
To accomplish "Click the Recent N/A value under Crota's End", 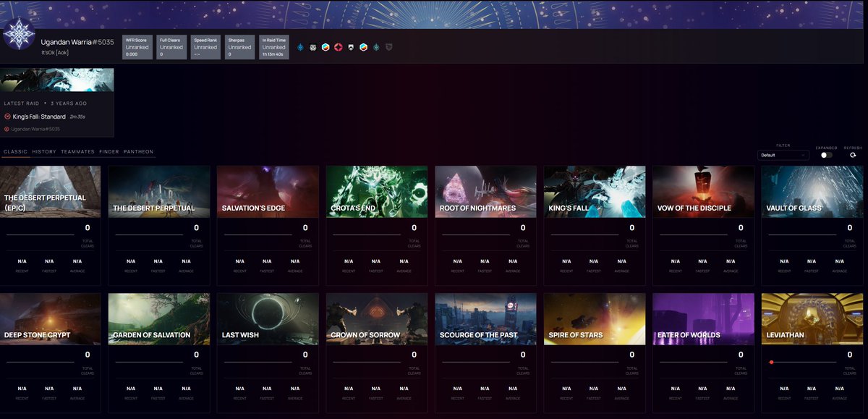I will pos(349,261).
